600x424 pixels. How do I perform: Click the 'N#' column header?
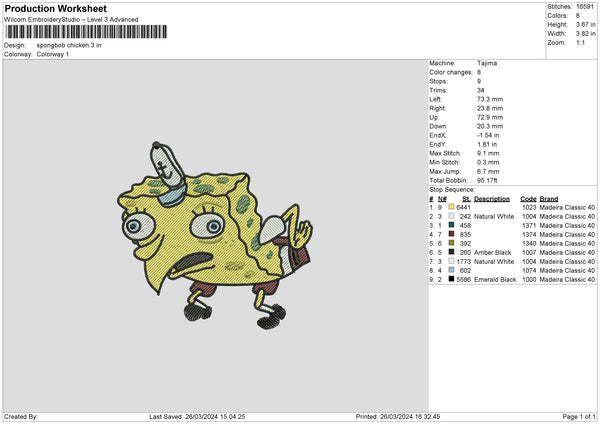click(442, 199)
